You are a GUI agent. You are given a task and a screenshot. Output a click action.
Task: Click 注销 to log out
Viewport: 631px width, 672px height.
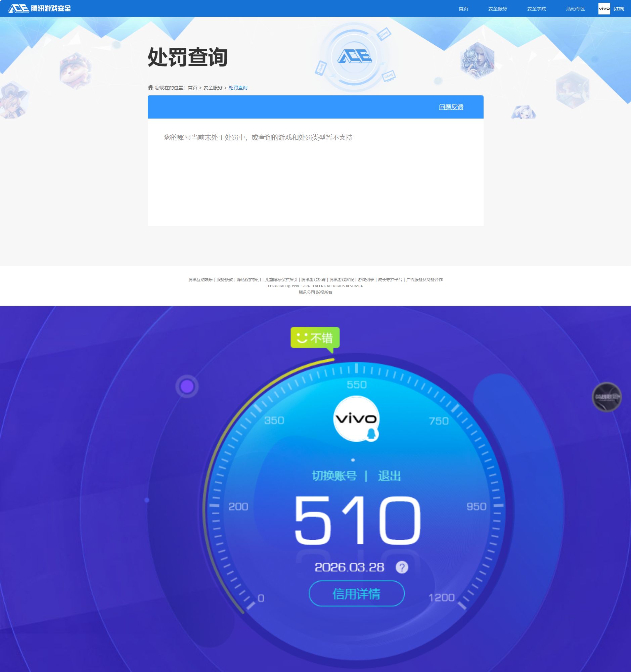click(x=620, y=8)
